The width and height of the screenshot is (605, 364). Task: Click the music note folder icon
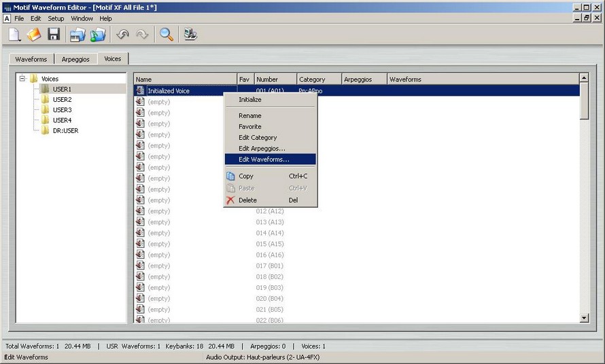coord(99,35)
